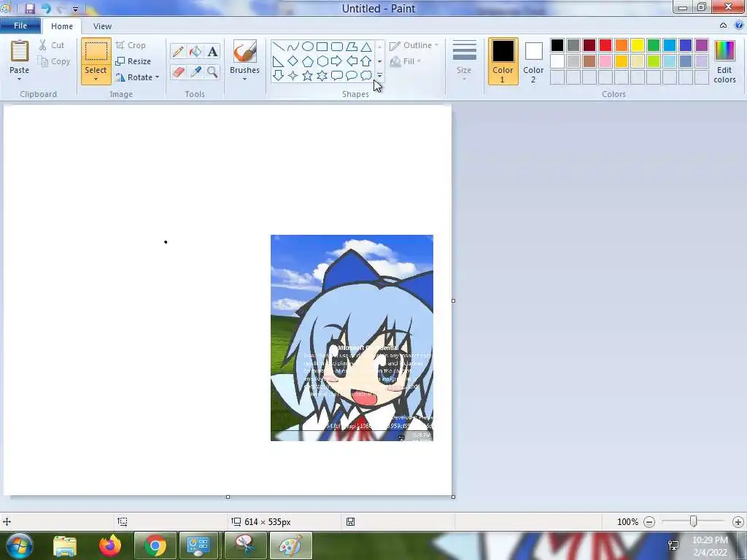Expand the Brushes dropdown arrow
747x560 pixels.
click(x=244, y=79)
